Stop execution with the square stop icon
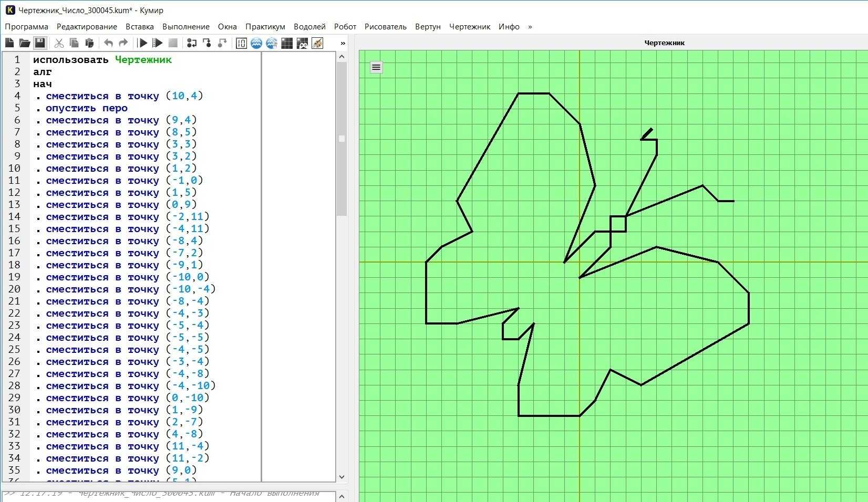Viewport: 868px width, 502px height. tap(173, 43)
